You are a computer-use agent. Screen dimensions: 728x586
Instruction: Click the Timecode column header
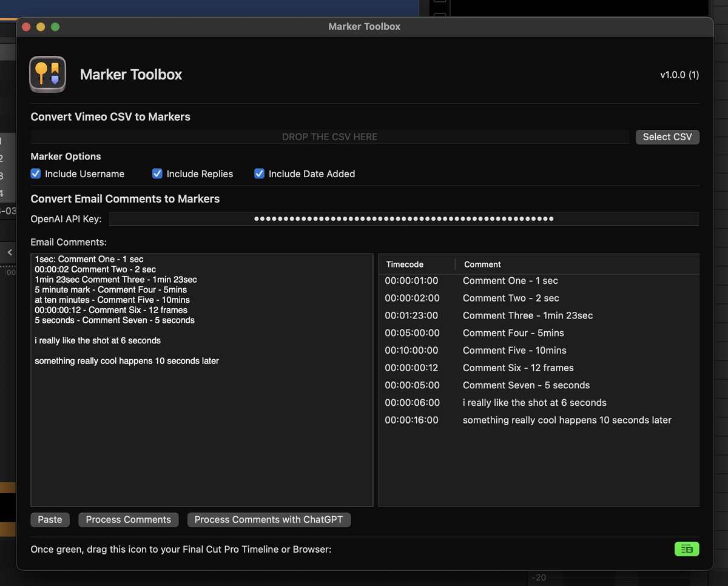coord(405,264)
